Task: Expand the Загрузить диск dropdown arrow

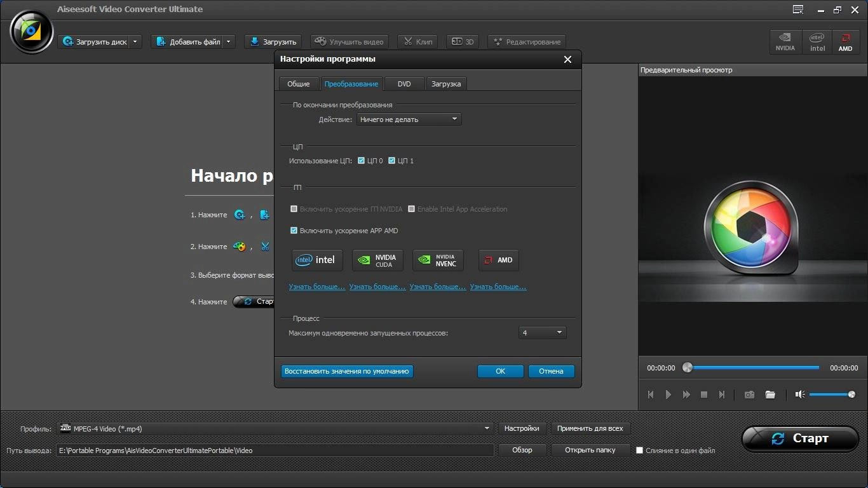Action: (x=135, y=42)
